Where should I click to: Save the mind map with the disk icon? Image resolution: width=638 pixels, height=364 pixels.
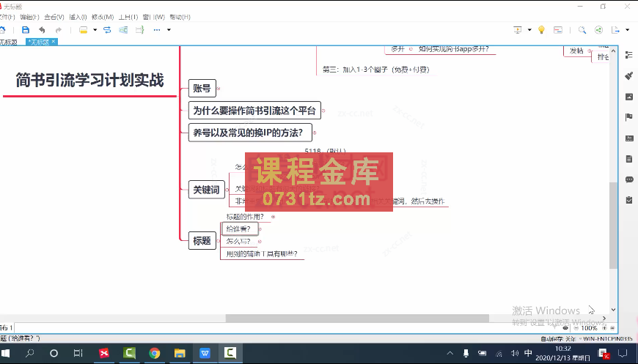click(26, 29)
